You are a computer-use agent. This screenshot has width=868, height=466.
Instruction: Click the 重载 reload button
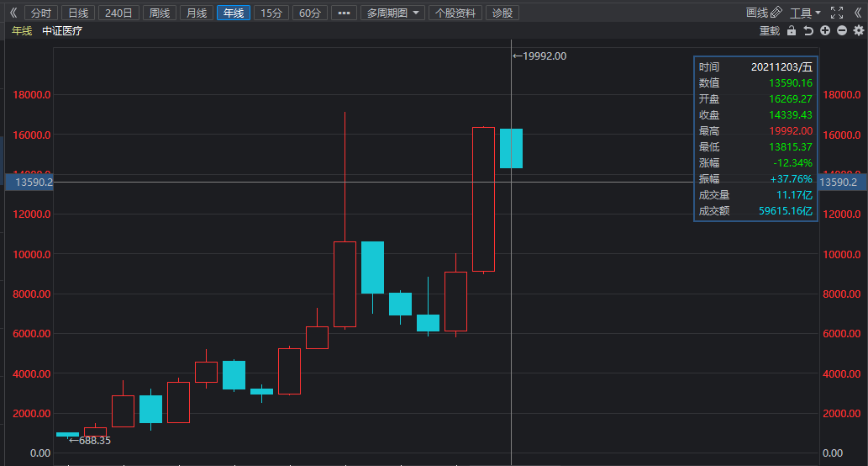[770, 31]
